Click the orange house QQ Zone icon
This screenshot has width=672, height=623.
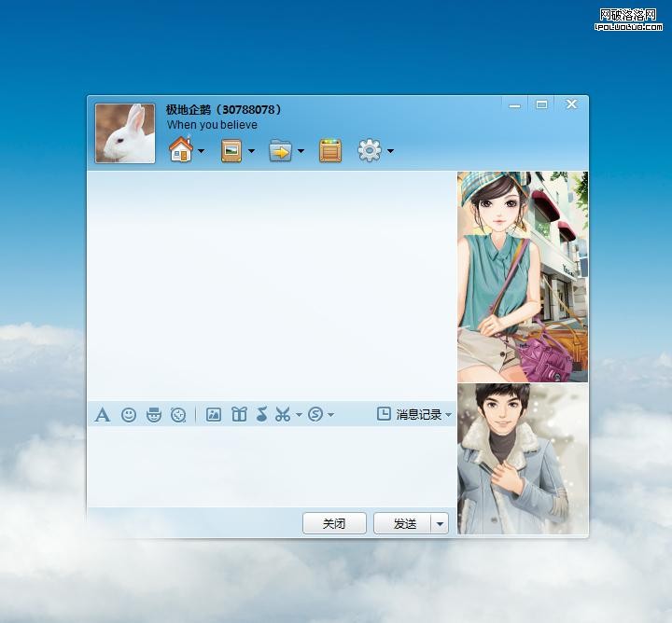click(180, 150)
